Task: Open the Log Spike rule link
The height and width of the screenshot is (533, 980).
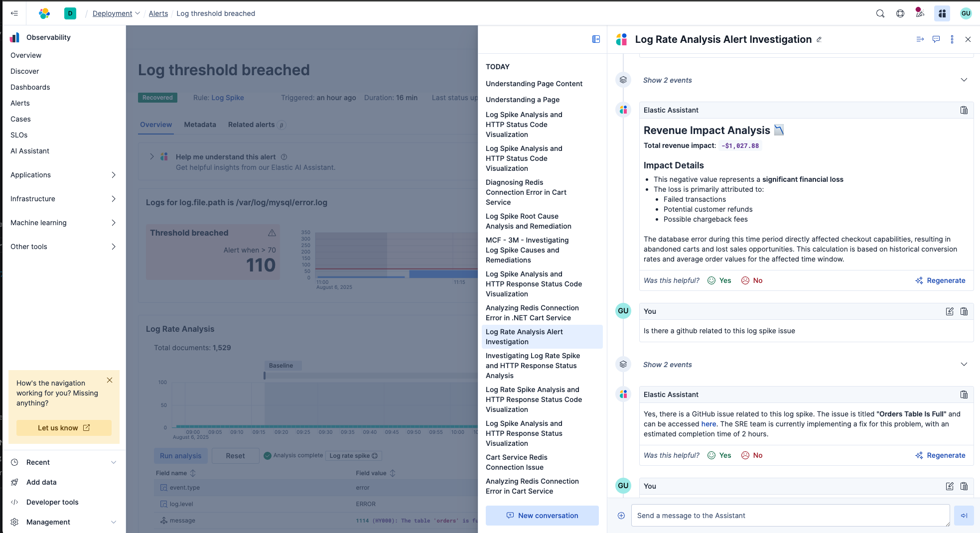Action: 228,98
